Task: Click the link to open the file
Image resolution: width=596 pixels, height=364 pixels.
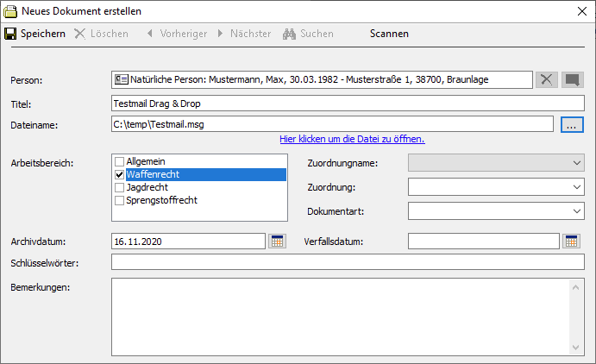Action: click(x=352, y=139)
